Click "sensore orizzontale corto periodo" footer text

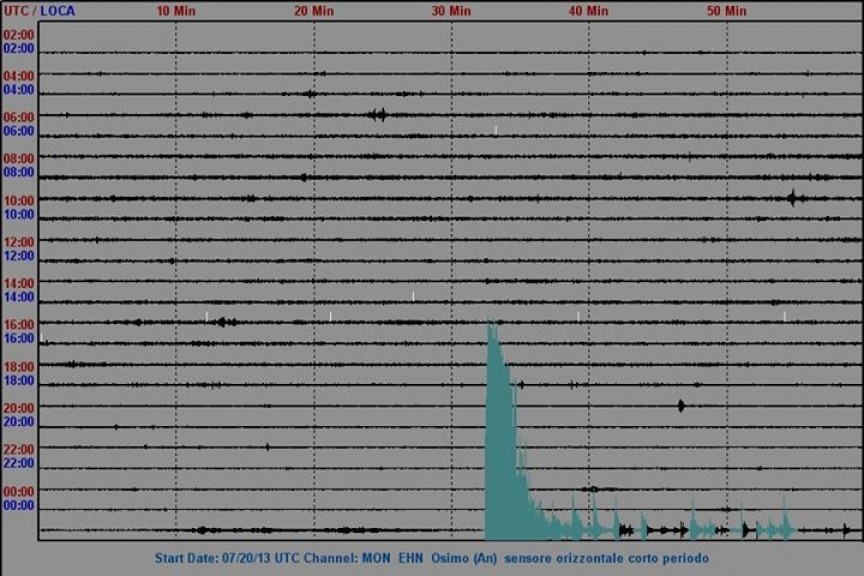point(607,558)
